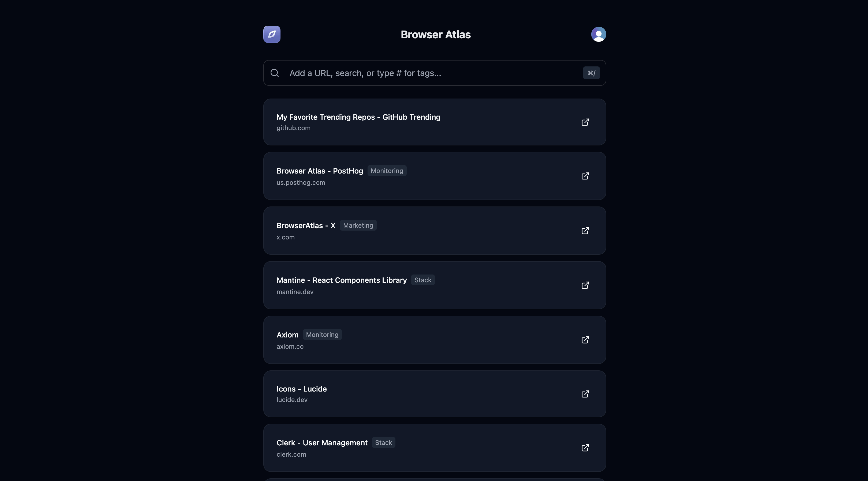Viewport: 868px width, 481px height.
Task: Click the Stack tag on Mantine
Action: pos(423,280)
